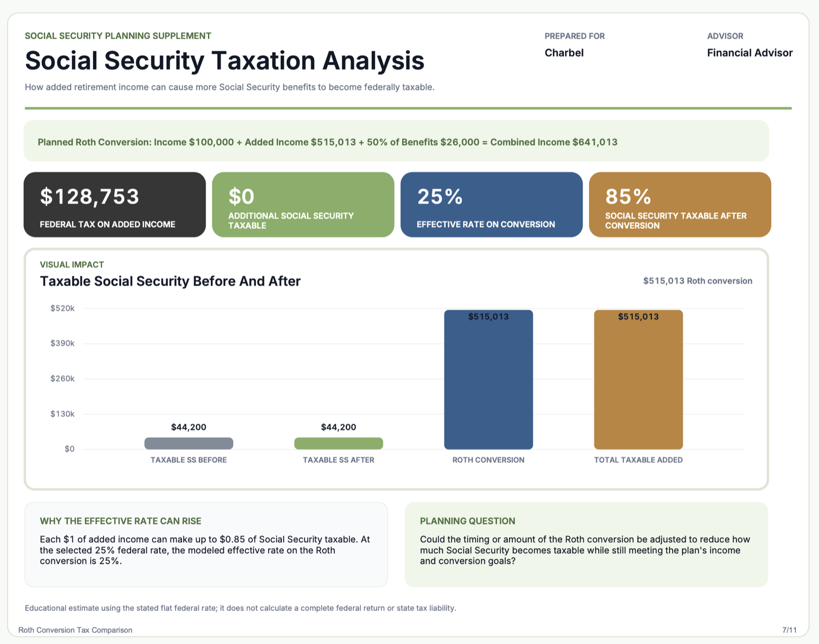Click the client name Charbel
The height and width of the screenshot is (644, 819).
tap(564, 53)
